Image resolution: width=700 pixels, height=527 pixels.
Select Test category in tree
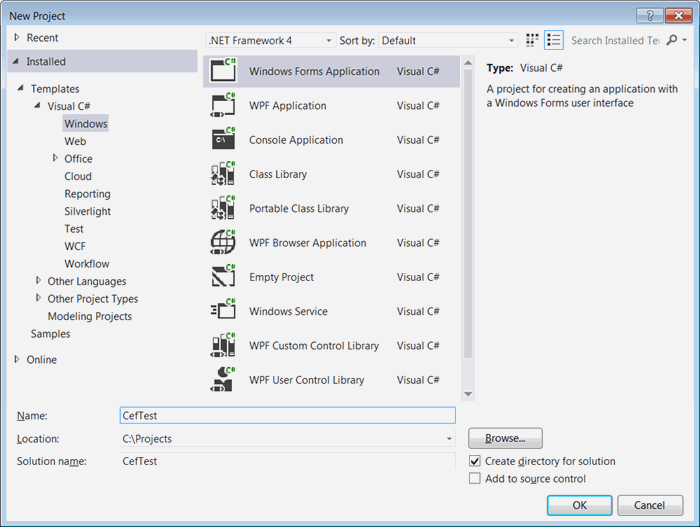pyautogui.click(x=74, y=229)
